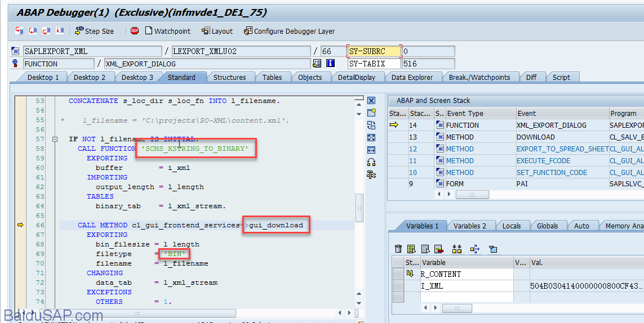Click the Full Screen tool icon
The image size is (644, 323).
[371, 137]
